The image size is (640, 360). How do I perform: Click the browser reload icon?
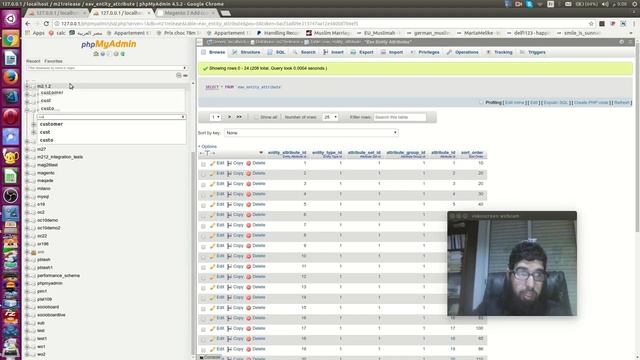pos(46,24)
